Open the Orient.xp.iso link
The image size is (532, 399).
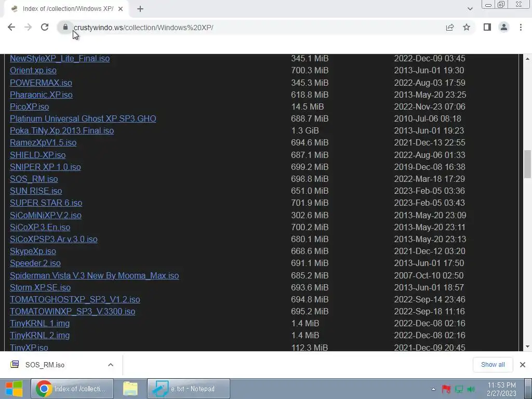point(33,70)
